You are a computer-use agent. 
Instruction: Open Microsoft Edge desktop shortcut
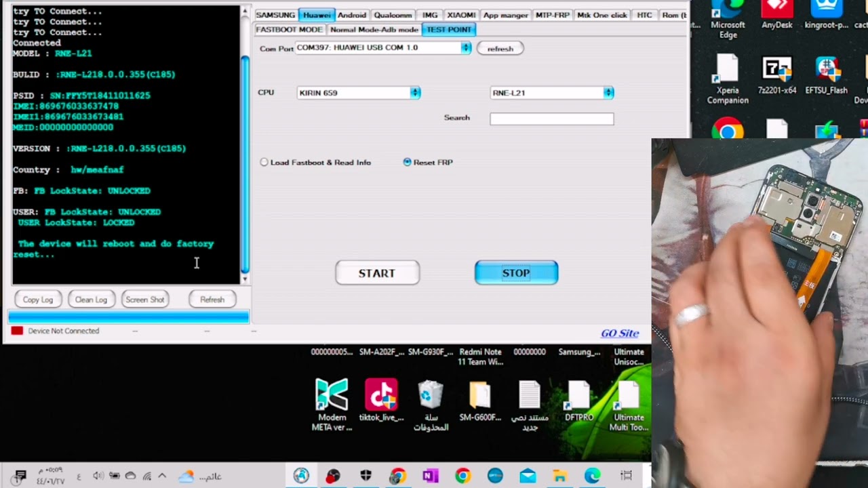[x=728, y=20]
